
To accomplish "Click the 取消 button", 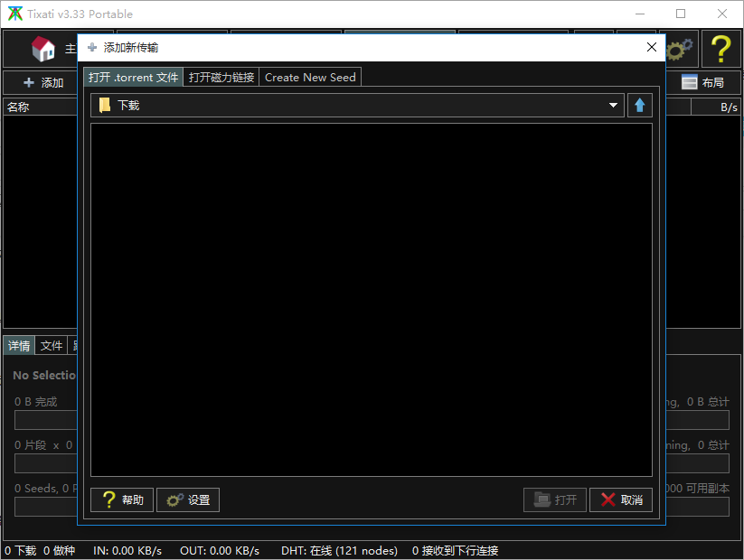I will coord(621,499).
